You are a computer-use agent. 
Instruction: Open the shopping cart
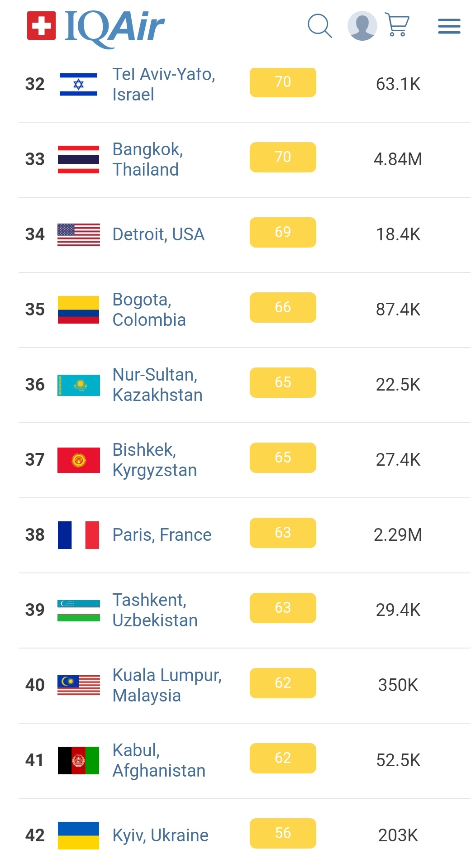397,25
